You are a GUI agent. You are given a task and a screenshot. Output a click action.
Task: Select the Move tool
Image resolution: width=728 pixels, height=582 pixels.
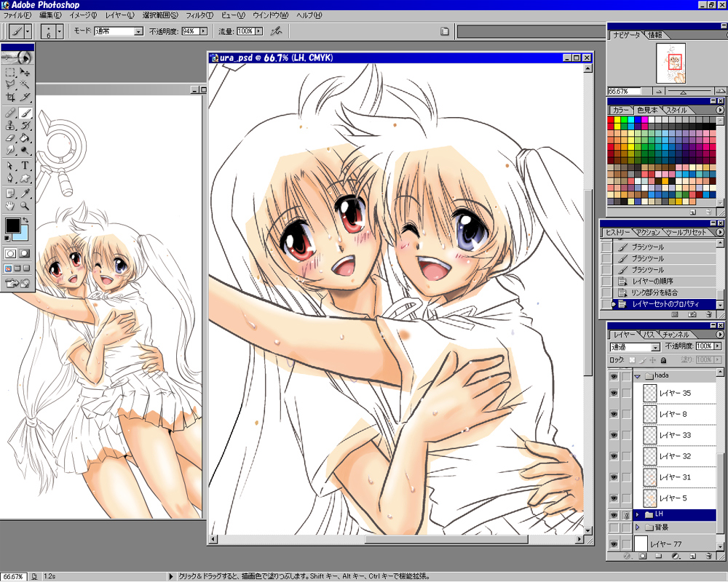point(25,73)
